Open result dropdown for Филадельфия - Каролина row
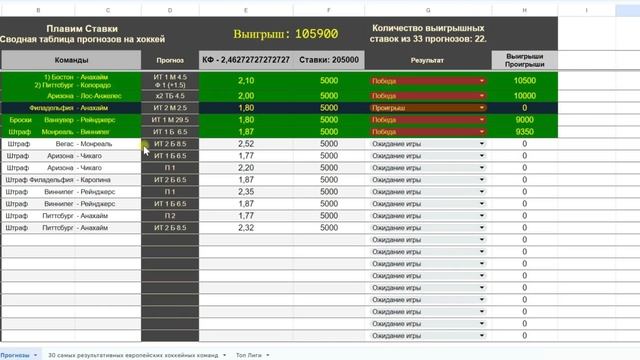640x360 pixels. coord(482,180)
